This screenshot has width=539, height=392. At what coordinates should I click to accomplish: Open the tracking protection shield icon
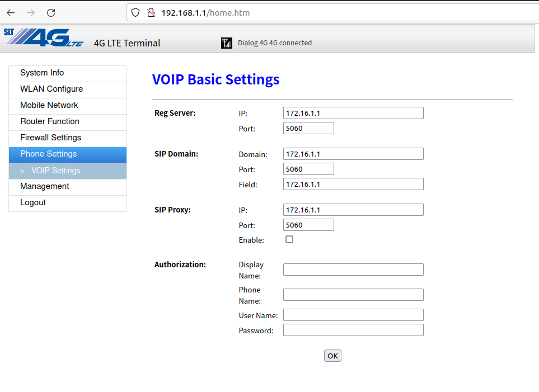(135, 13)
